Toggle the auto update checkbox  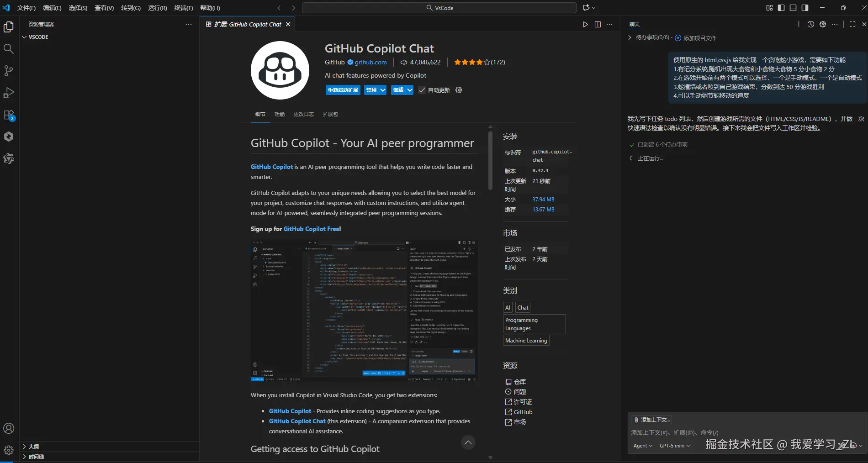[x=422, y=90]
